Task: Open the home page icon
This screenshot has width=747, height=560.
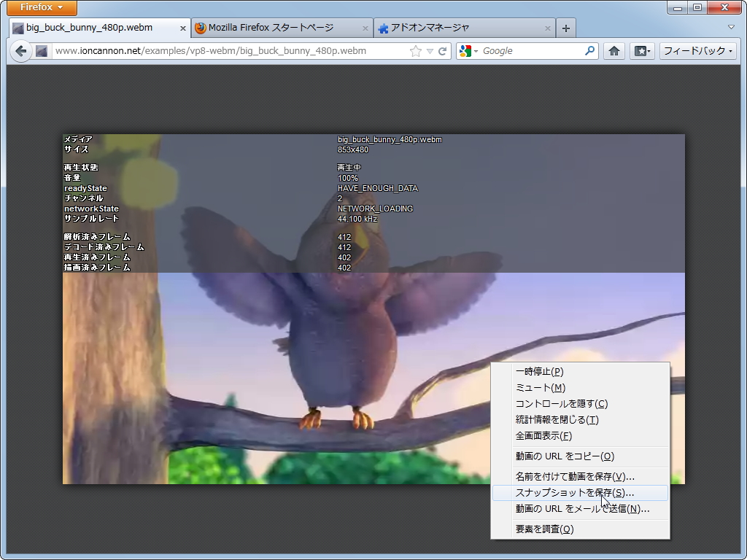Action: (614, 51)
